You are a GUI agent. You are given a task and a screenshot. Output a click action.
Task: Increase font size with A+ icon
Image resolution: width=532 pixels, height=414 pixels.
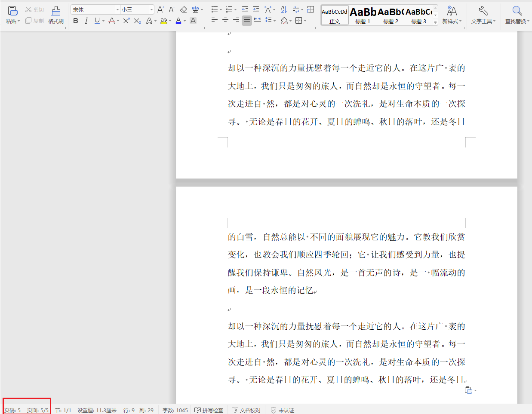[160, 9]
